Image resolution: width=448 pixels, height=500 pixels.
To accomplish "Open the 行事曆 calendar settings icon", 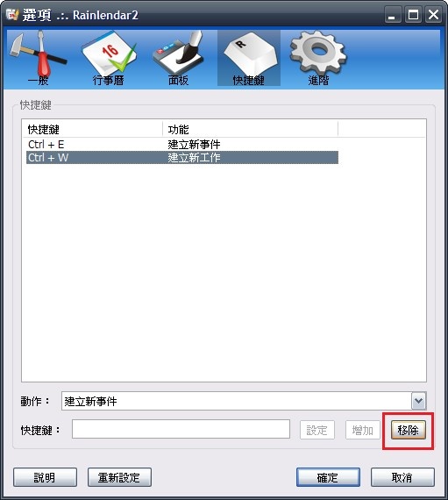I will 109,58.
